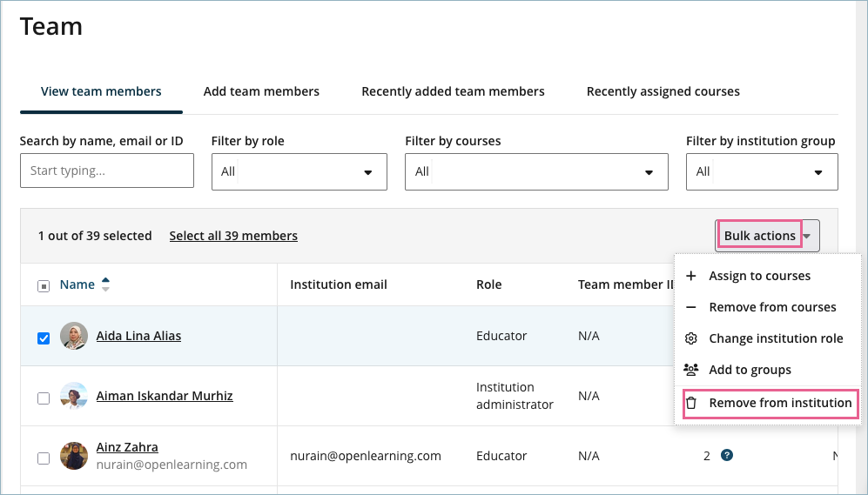Click the gear icon for Change institution role
Screen dimensions: 868x495
point(691,338)
